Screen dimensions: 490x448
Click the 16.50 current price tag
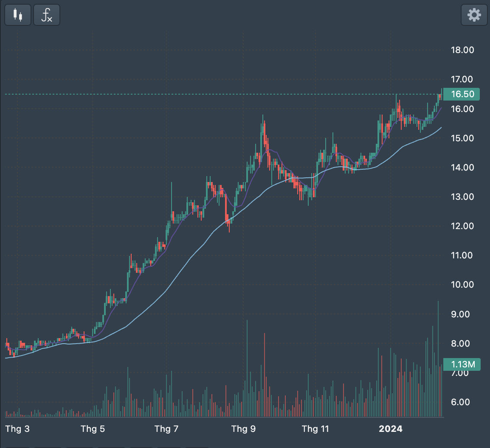click(462, 94)
